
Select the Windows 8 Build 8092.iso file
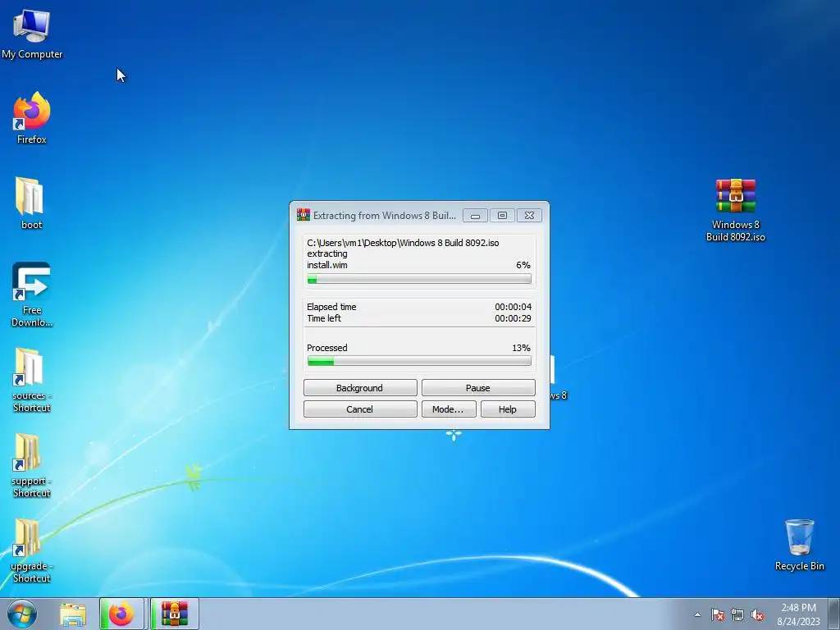point(736,210)
